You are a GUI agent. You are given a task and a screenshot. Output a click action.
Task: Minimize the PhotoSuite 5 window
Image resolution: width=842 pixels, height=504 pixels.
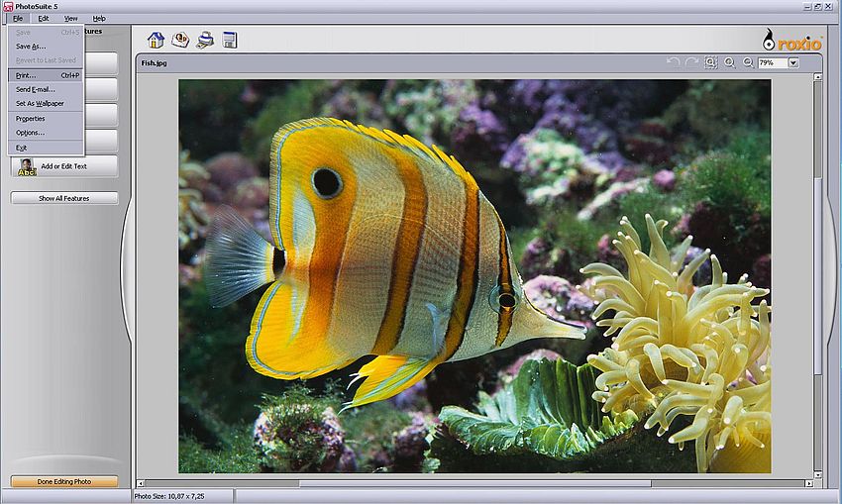coord(807,7)
